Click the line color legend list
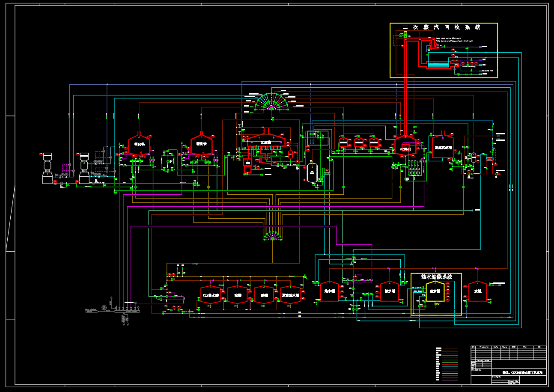Image resolution: width=554 pixels, height=392 pixels. (x=447, y=364)
